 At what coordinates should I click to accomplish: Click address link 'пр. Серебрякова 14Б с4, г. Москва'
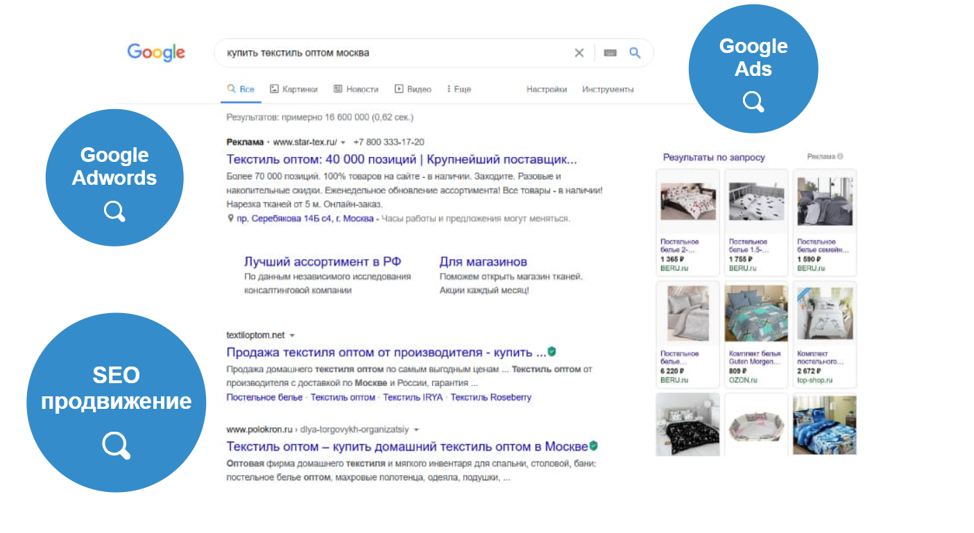(x=305, y=219)
